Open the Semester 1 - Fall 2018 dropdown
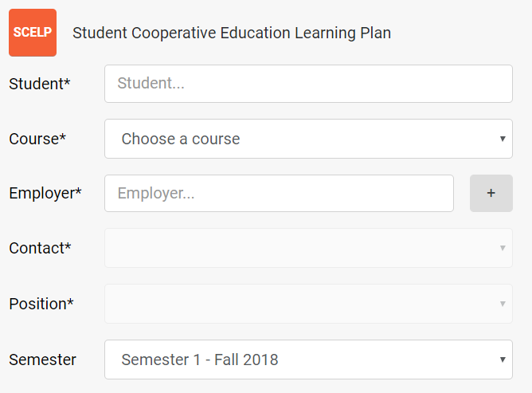The image size is (532, 393). pos(308,360)
